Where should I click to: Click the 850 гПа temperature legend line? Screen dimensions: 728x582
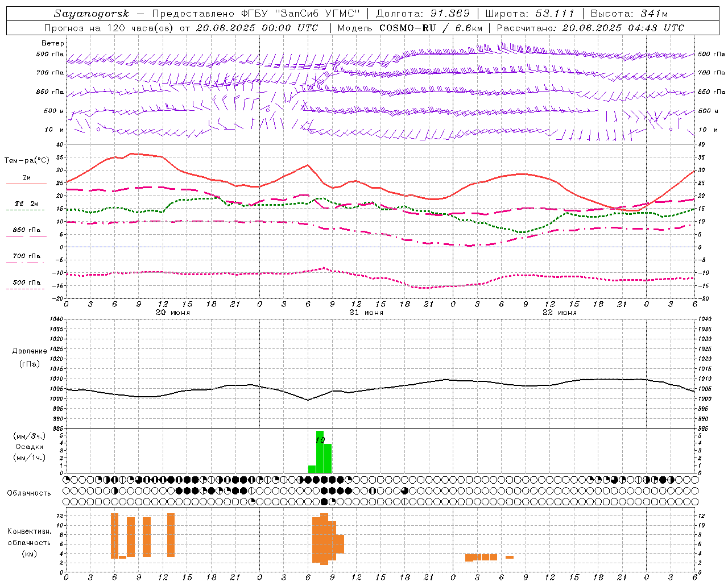tap(26, 236)
